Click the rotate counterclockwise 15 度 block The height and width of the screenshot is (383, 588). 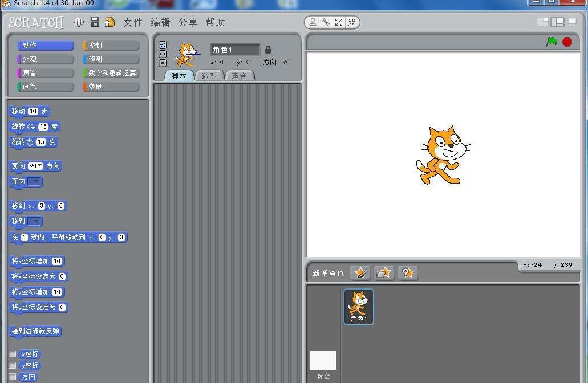[34, 142]
